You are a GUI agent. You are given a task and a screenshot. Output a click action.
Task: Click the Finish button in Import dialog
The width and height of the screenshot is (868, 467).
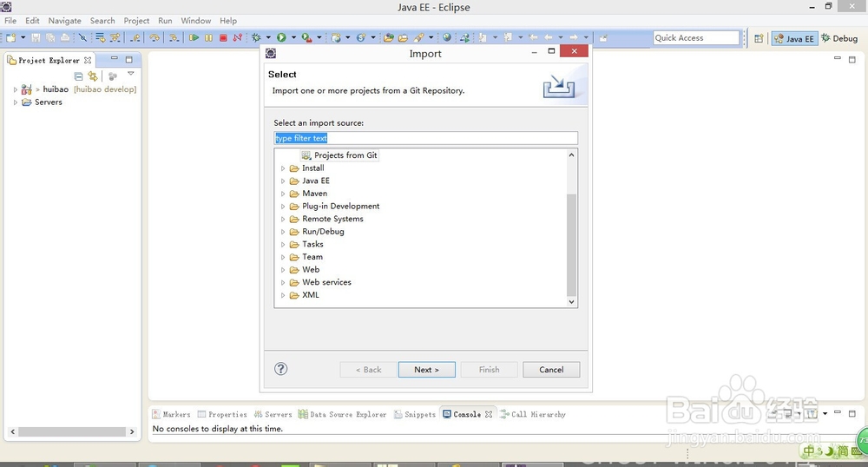pos(489,370)
